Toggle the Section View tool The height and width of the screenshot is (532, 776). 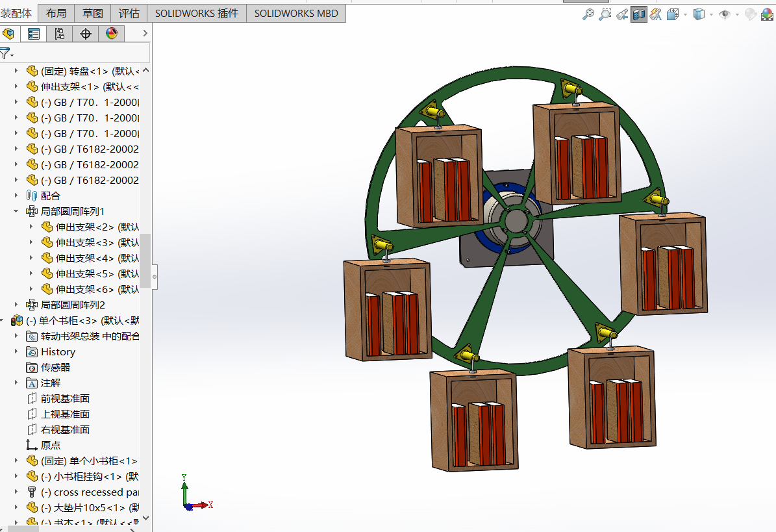639,14
